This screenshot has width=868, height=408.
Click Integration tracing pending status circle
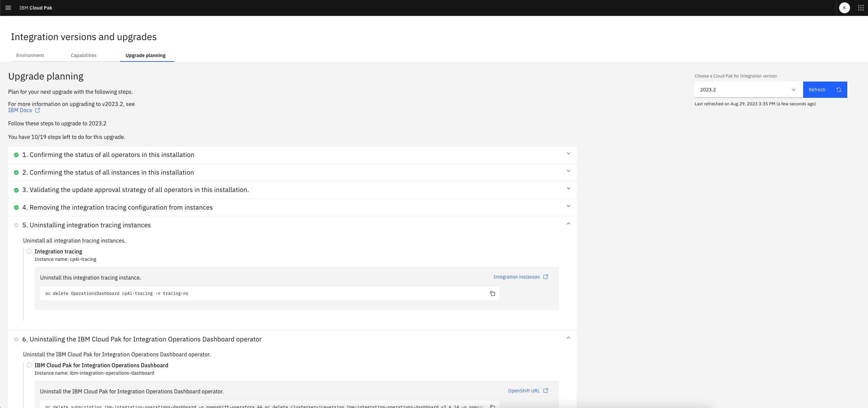click(x=29, y=251)
